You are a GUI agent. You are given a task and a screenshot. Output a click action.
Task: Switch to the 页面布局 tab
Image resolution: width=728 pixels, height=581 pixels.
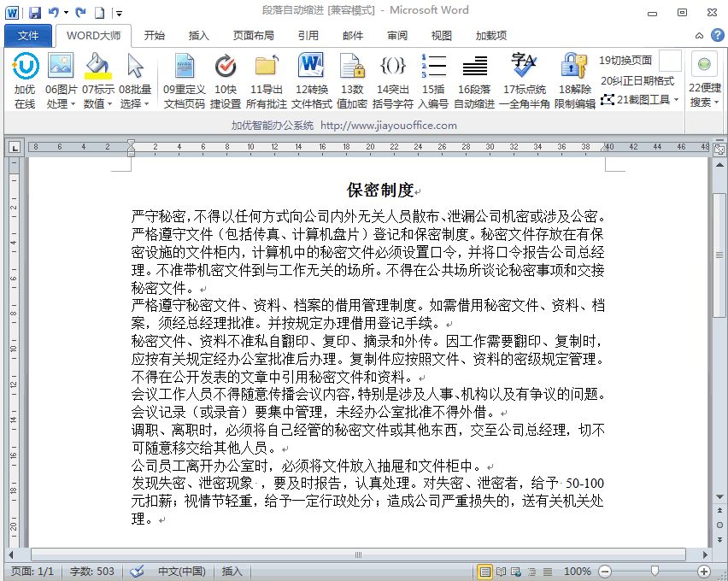coord(254,36)
